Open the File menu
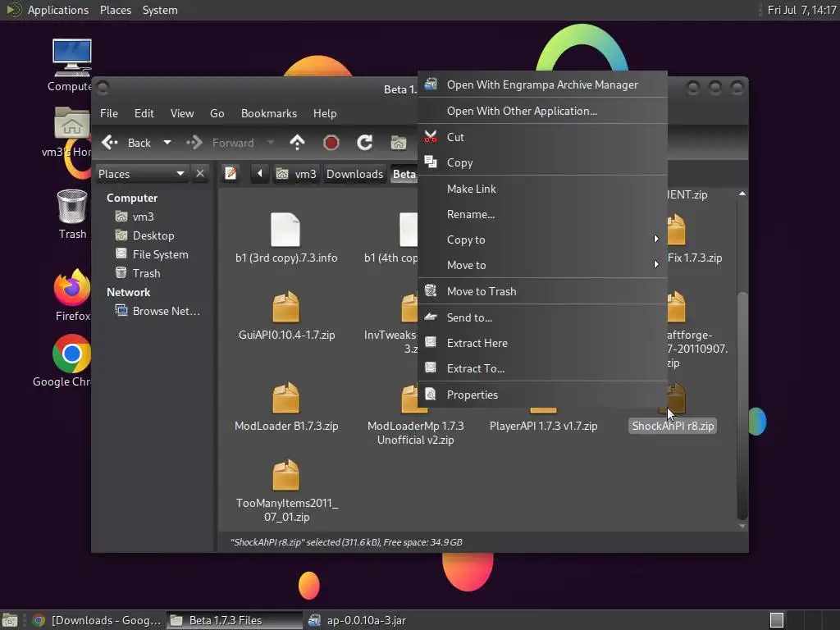The height and width of the screenshot is (630, 840). click(109, 113)
